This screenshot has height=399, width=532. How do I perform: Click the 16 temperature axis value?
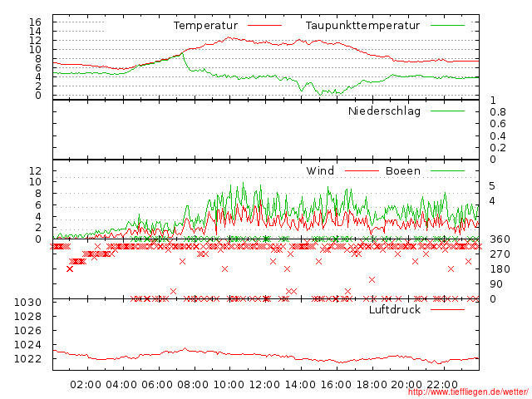coord(35,22)
